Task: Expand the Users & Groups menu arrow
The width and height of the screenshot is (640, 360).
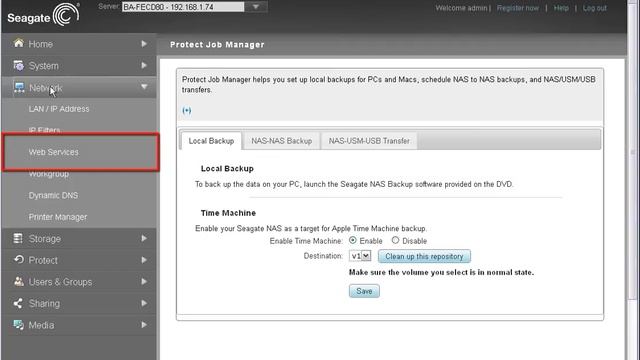Action: pyautogui.click(x=144, y=282)
